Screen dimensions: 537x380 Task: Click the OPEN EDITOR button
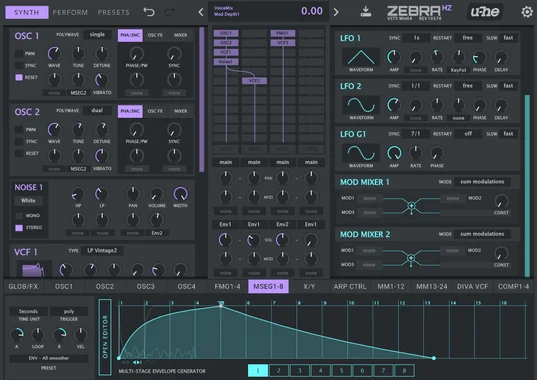pos(105,337)
